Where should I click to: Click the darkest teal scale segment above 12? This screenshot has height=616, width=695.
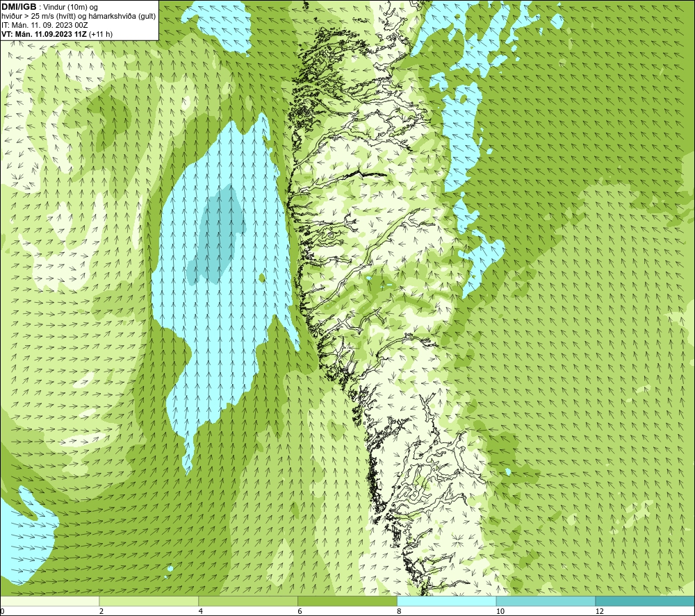click(646, 601)
